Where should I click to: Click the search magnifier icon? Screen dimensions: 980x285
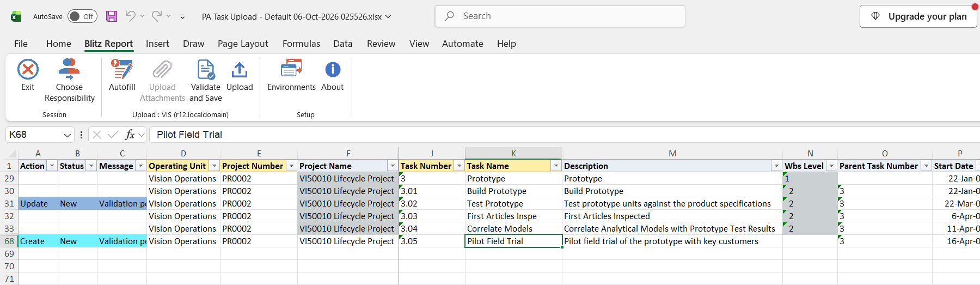point(449,16)
